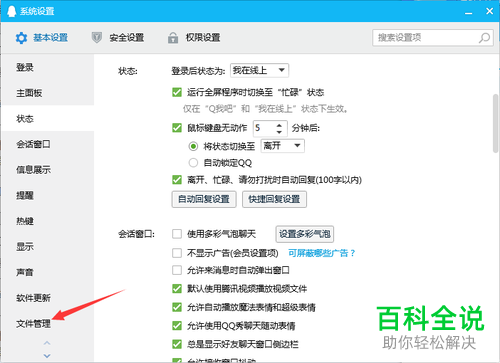Switch to the 权限设置 tab
Viewport: 500px width, 363px height.
point(194,38)
